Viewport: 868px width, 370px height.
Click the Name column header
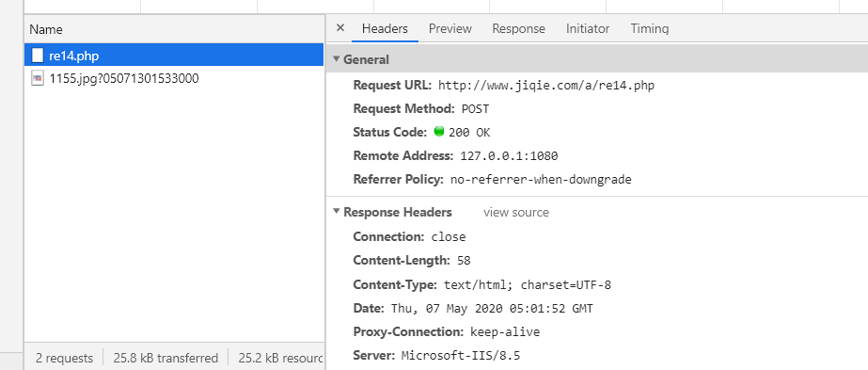tap(46, 29)
